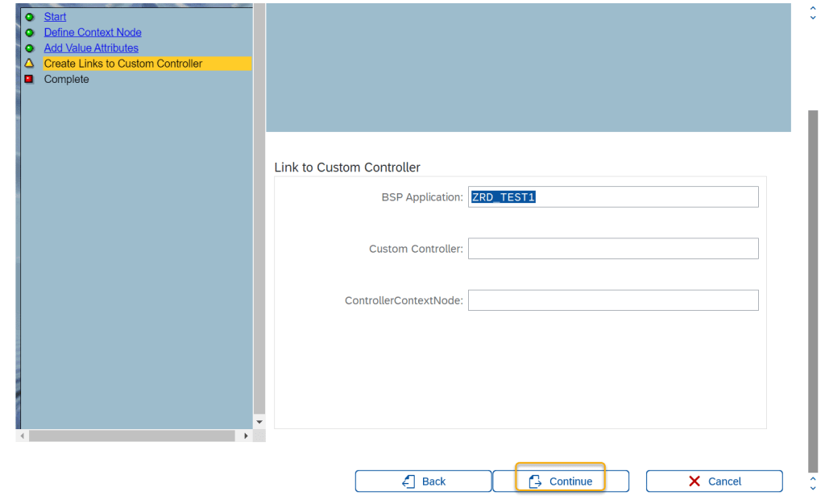Click roadmap panel's scroll down arrow

[x=259, y=422]
